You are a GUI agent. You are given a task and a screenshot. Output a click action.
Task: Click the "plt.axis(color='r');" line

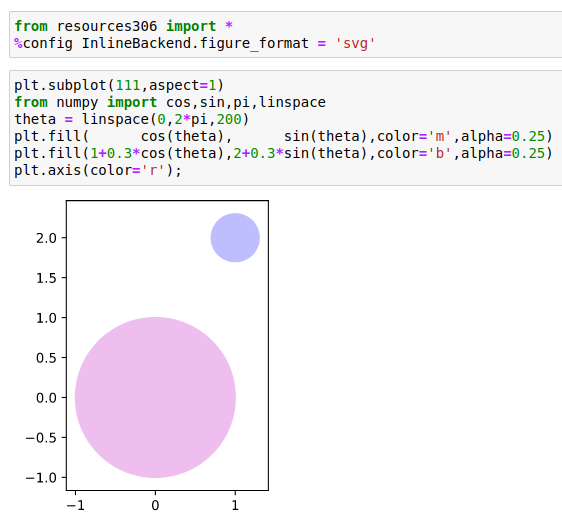coord(98,170)
